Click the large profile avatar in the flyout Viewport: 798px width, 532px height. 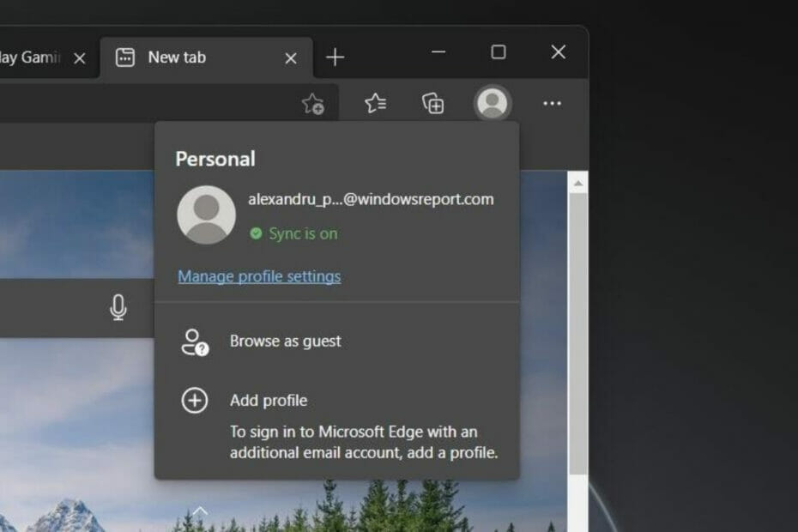pos(206,215)
